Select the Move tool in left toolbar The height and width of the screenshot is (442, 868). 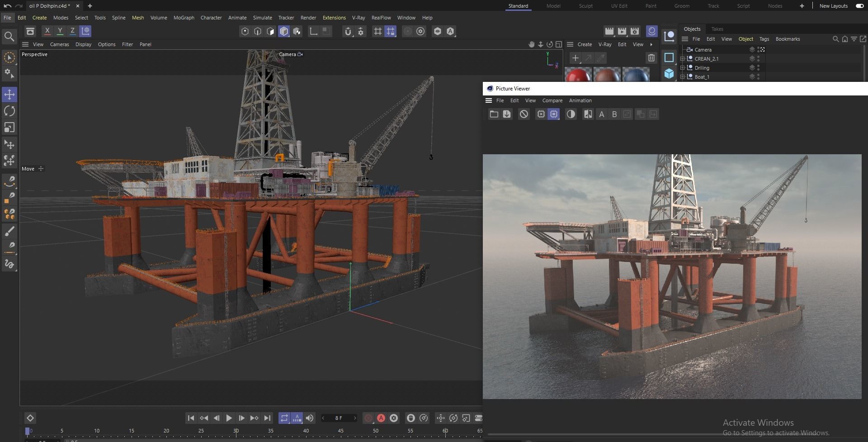(x=9, y=95)
